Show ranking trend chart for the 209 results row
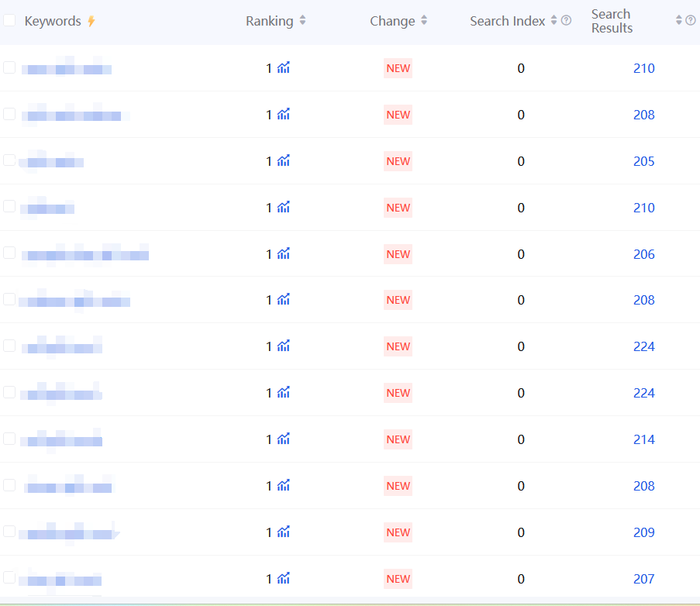 284,532
